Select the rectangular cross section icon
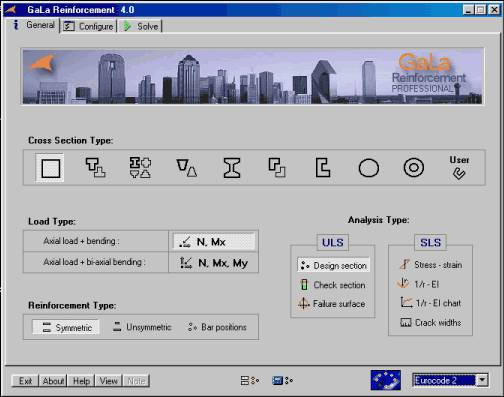Image resolution: width=504 pixels, height=397 pixels. click(50, 168)
